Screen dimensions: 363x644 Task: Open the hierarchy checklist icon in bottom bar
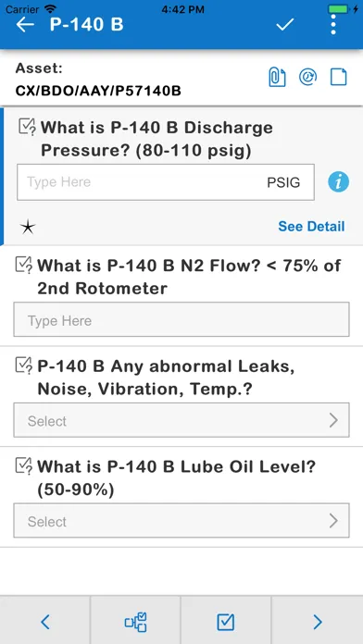coord(136,622)
